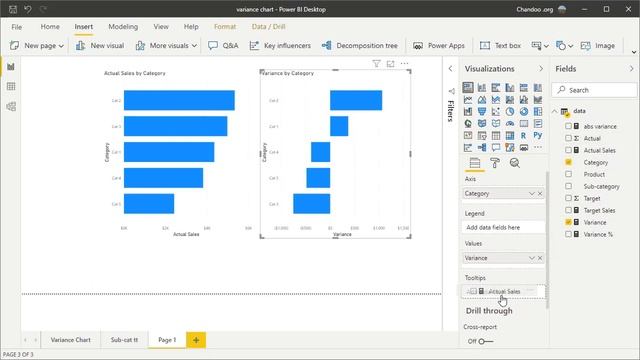Open More options on the variance visual
Viewport: 640px width, 360px height.
404,64
